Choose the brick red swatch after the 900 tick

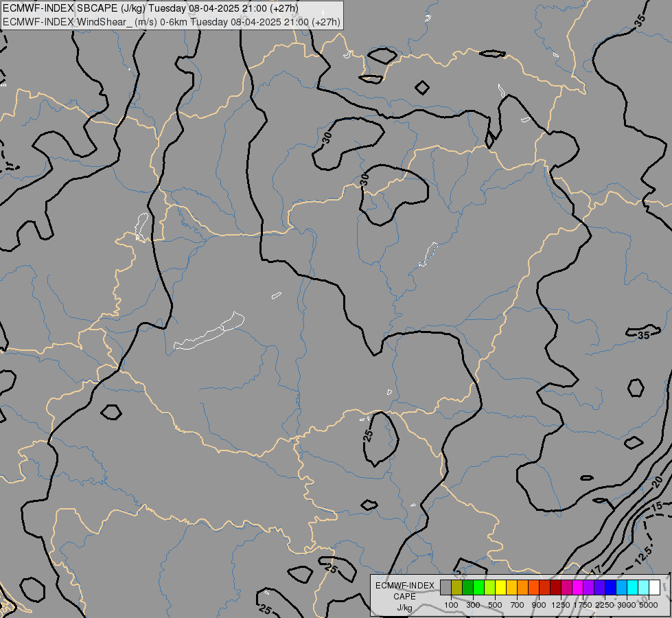coord(545,587)
